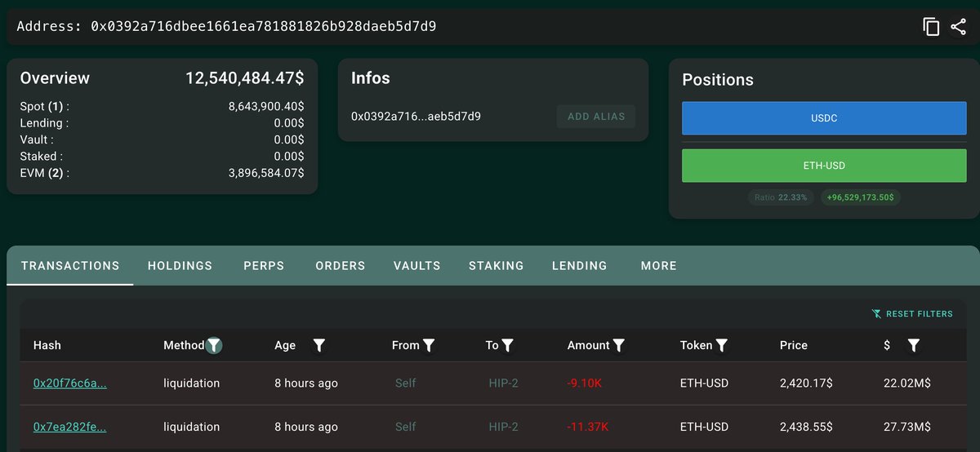The width and height of the screenshot is (980, 452).
Task: Click the 22.02M$ value cell
Action: click(x=906, y=383)
